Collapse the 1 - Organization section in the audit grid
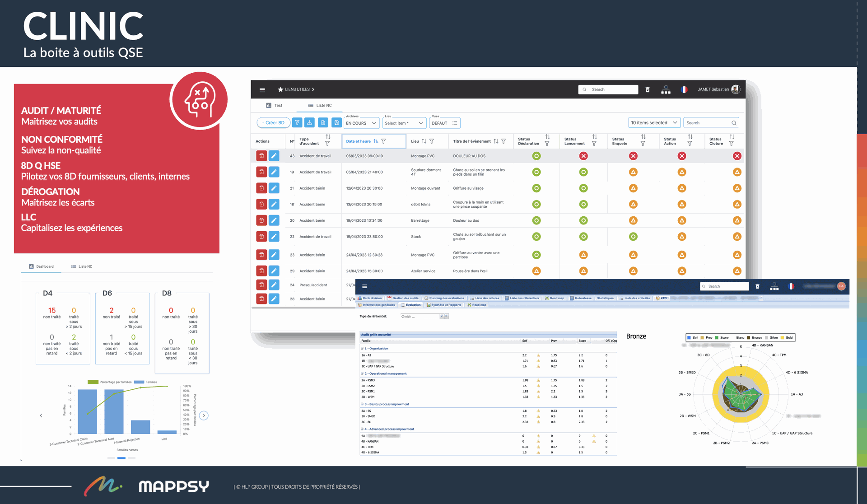Viewport: 867px width, 504px height. pyautogui.click(x=361, y=348)
